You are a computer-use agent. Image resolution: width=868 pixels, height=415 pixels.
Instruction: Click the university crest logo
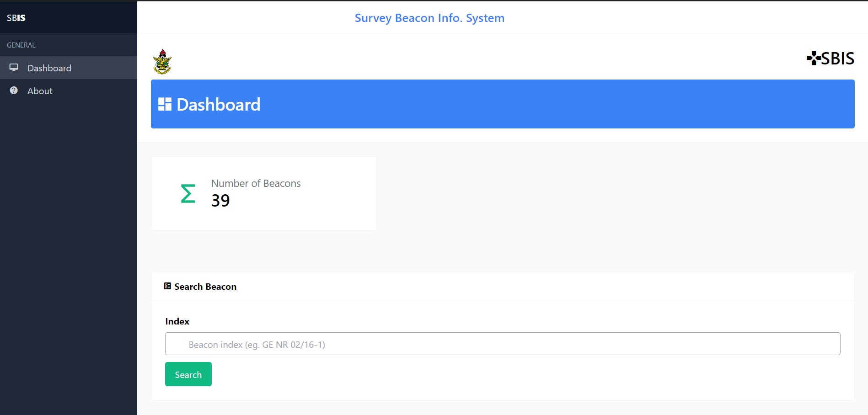162,62
